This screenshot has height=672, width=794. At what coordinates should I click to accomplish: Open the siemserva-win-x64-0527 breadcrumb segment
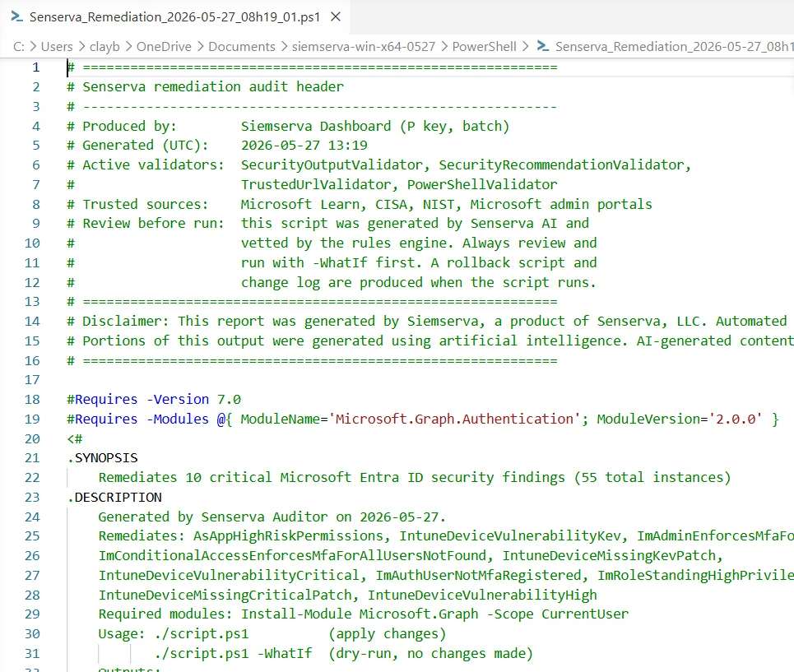tap(364, 47)
